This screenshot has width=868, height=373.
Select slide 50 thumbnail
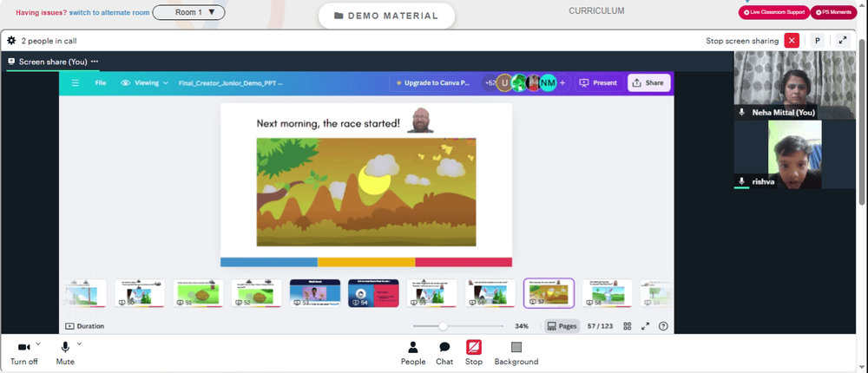point(140,292)
